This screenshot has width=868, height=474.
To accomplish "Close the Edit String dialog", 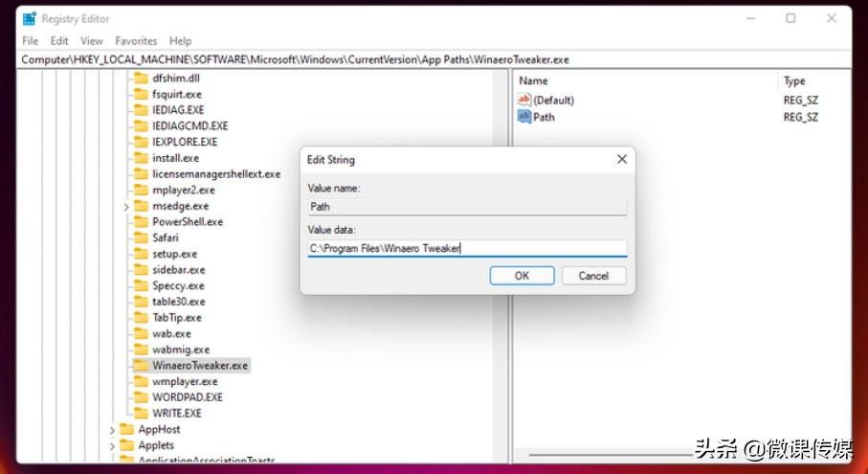I will coord(622,160).
